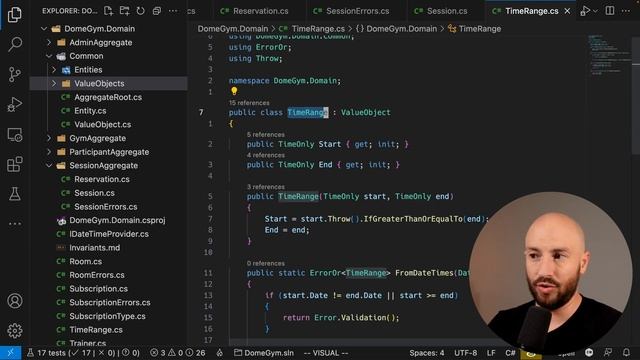Open the Extensions view
The width and height of the screenshot is (640, 360).
pyautogui.click(x=15, y=164)
